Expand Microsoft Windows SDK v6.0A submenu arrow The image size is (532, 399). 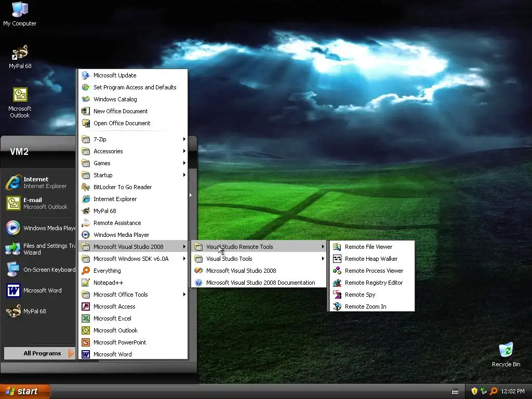click(x=184, y=259)
